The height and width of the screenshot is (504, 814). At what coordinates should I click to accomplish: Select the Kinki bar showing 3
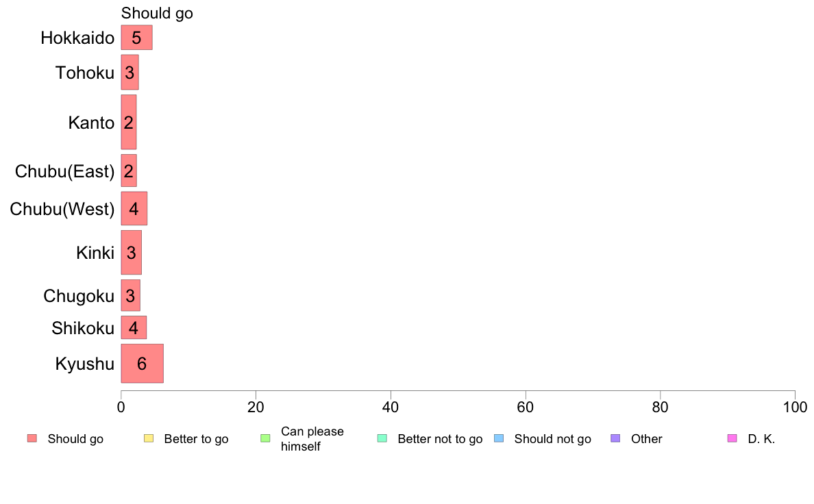coord(132,252)
